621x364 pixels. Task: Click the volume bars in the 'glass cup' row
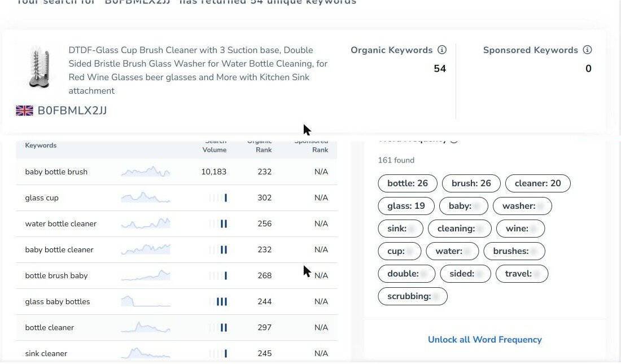coord(218,198)
